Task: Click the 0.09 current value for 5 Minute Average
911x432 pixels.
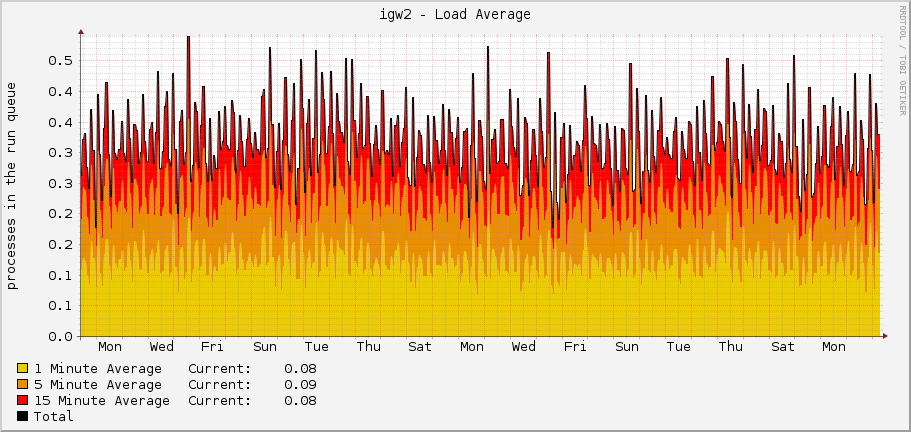Action: [x=300, y=384]
